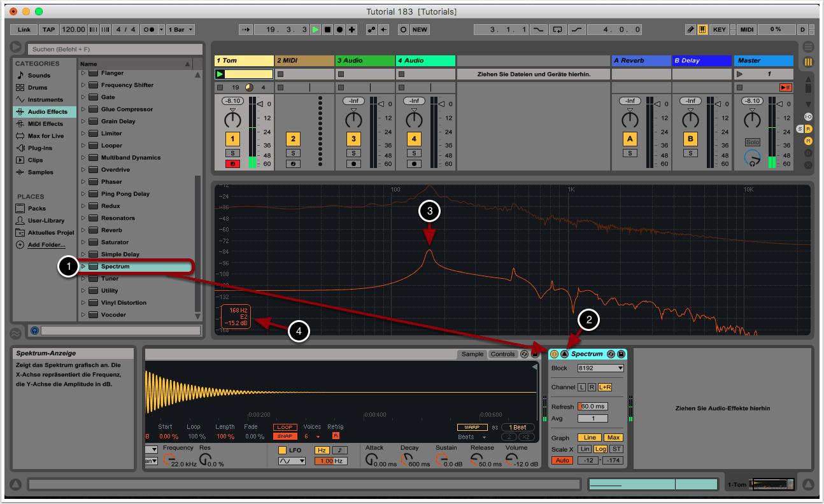Image resolution: width=824 pixels, height=504 pixels.
Task: Click the Spectrum device activator power icon
Action: click(555, 354)
